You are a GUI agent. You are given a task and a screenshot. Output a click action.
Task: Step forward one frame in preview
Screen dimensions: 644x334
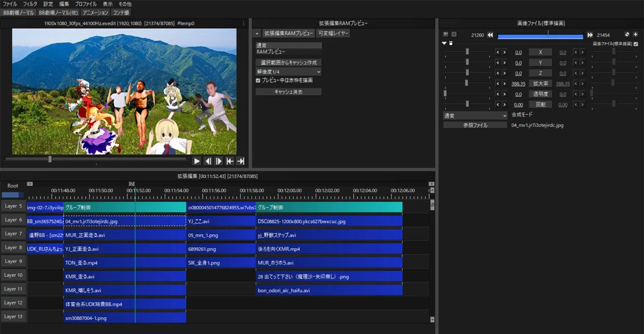click(218, 161)
